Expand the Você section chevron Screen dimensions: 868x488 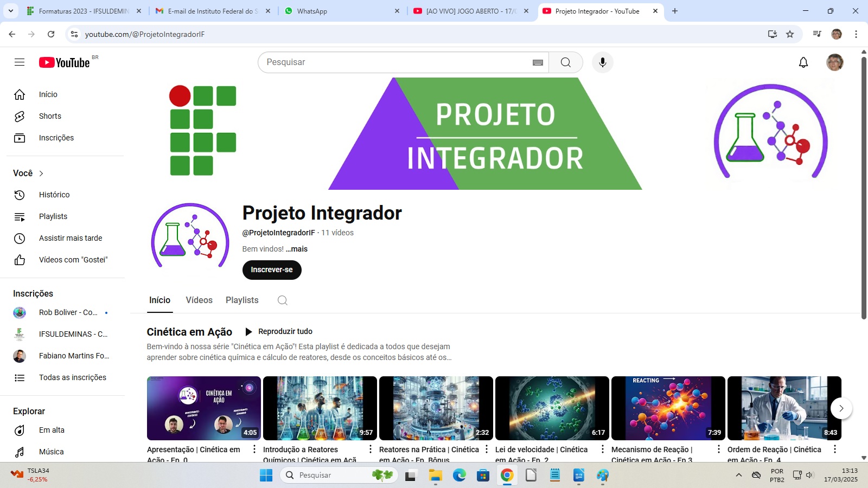tap(41, 174)
